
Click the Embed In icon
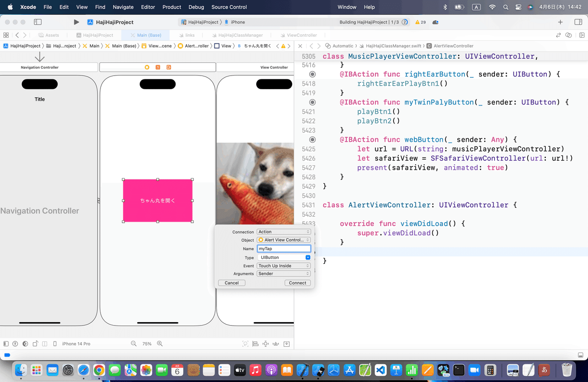point(287,344)
